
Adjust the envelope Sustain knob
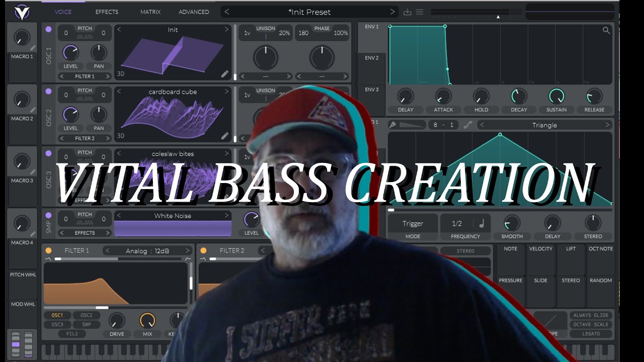(556, 96)
